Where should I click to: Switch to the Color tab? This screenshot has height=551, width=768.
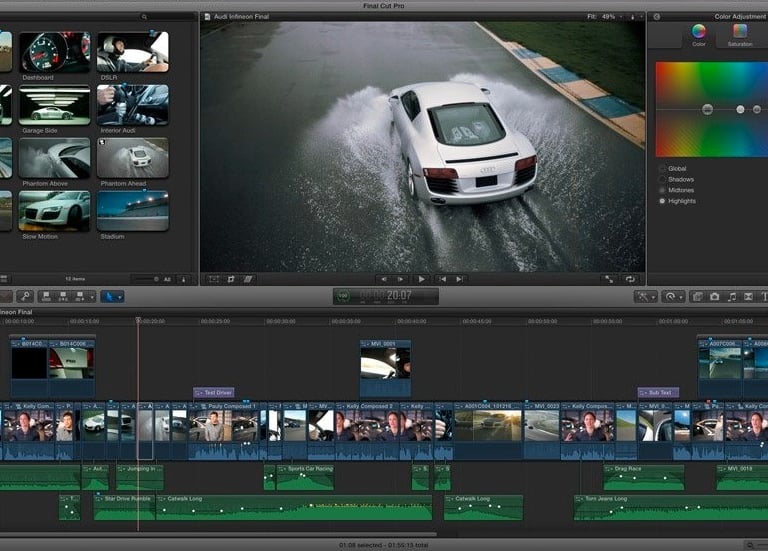point(698,35)
